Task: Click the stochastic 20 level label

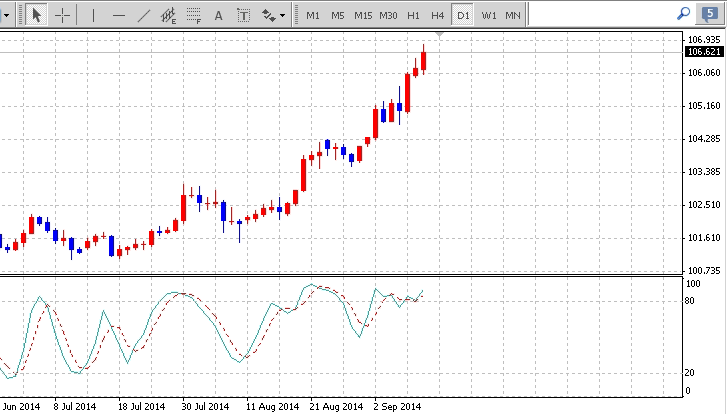Action: pos(690,373)
